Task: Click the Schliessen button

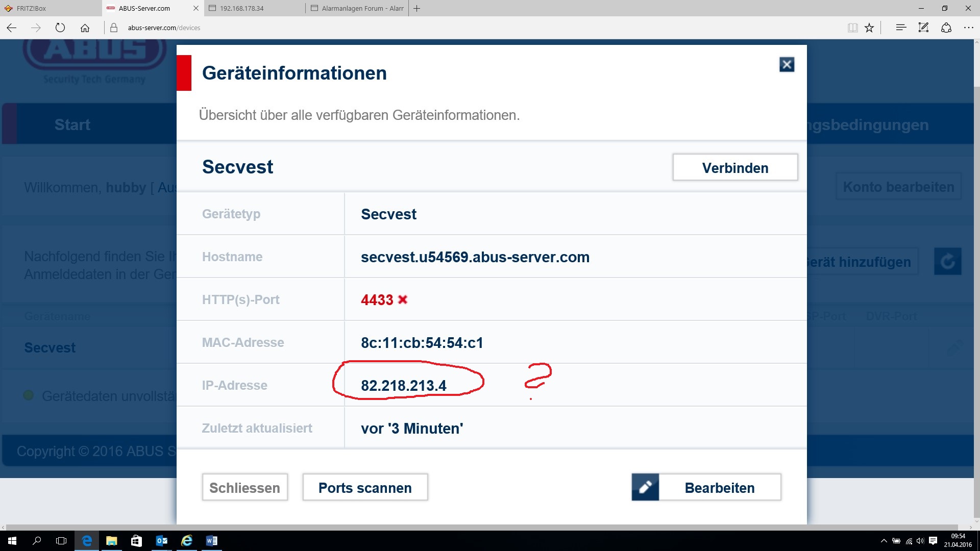Action: click(244, 488)
